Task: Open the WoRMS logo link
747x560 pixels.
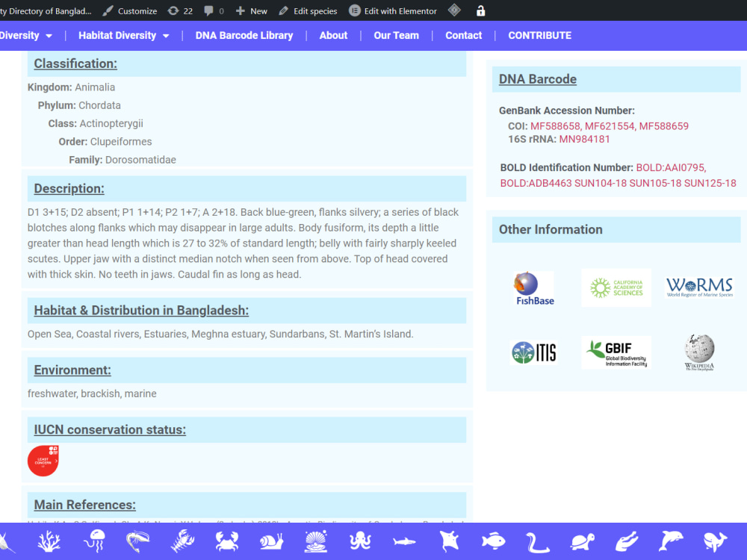Action: pos(699,287)
